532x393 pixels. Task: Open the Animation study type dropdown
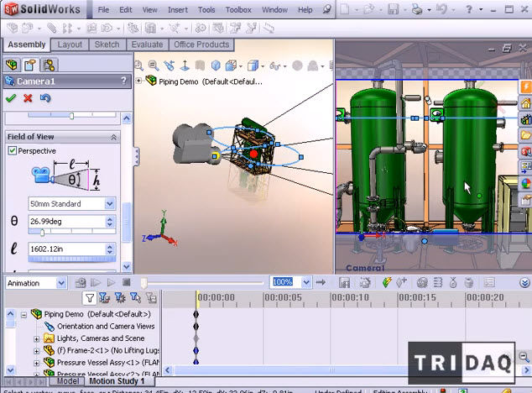click(x=61, y=283)
